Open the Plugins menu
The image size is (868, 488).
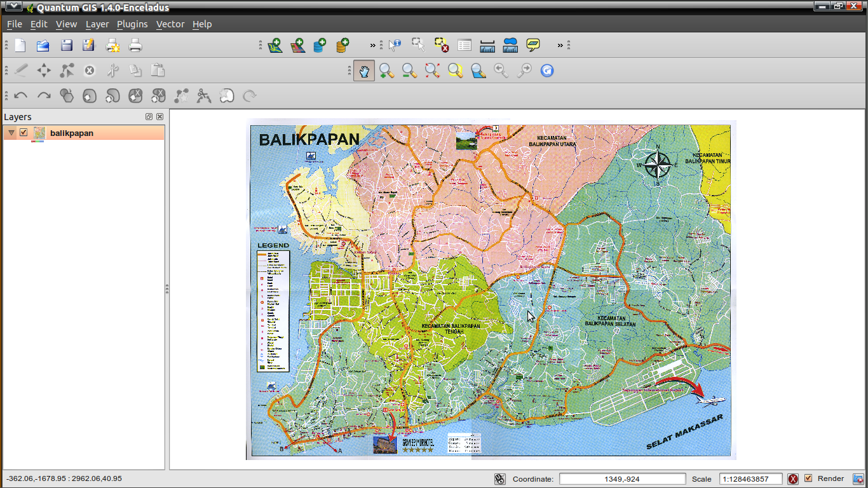coord(132,24)
